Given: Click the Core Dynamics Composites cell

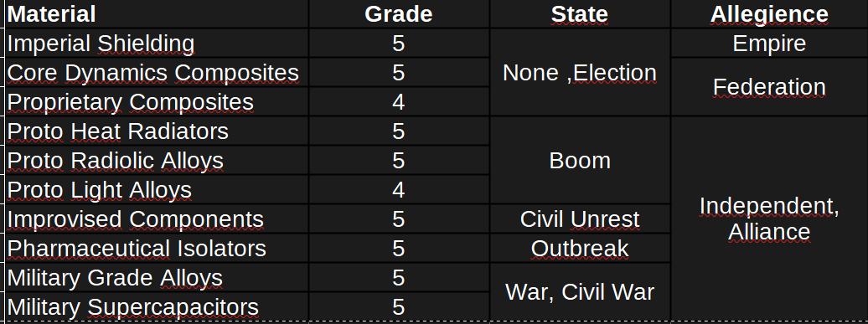Looking at the screenshot, I should point(157,73).
